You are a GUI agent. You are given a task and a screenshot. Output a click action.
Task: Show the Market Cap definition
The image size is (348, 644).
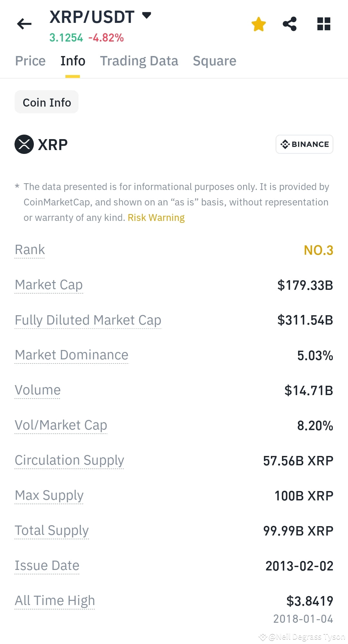49,285
